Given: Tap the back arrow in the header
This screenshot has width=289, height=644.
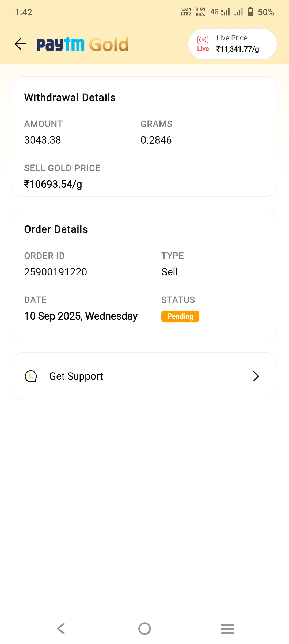Looking at the screenshot, I should click(21, 44).
